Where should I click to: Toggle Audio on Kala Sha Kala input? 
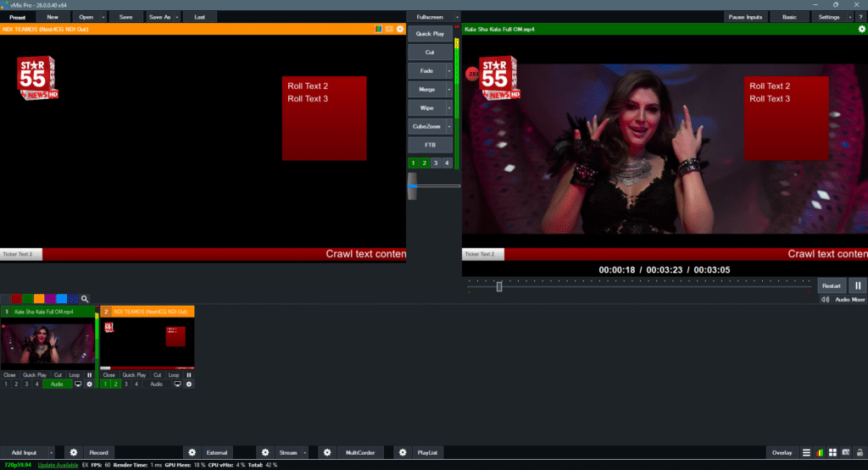[x=57, y=384]
